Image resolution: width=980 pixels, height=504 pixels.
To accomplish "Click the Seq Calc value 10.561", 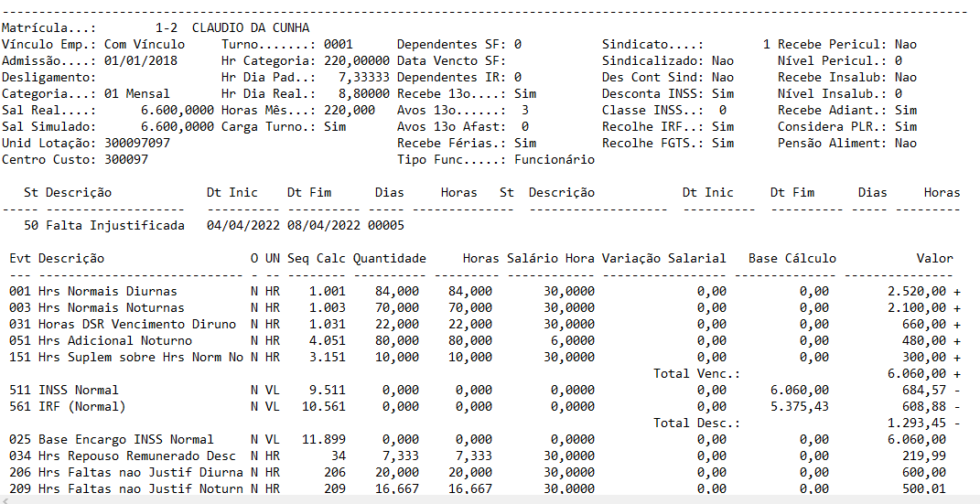I will coord(324,406).
